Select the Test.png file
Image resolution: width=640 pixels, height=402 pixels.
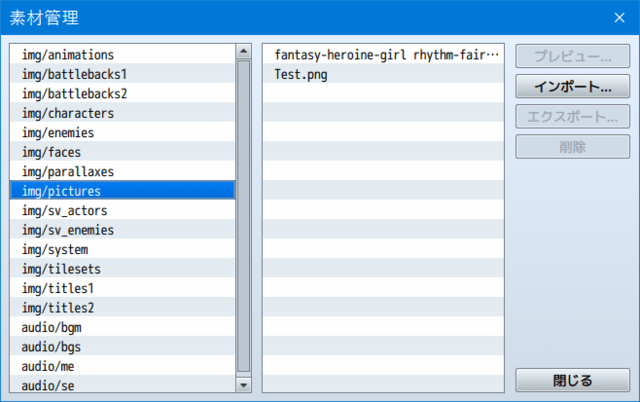pos(383,73)
